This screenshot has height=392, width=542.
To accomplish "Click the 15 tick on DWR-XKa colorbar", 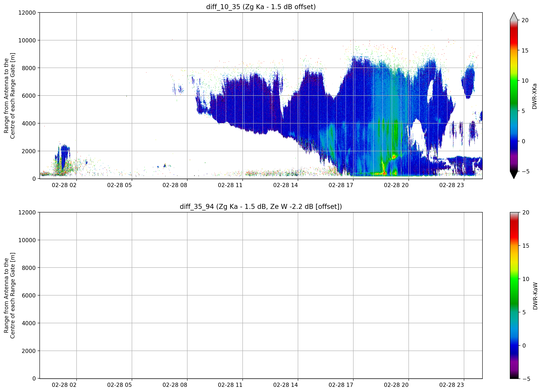I will point(525,50).
